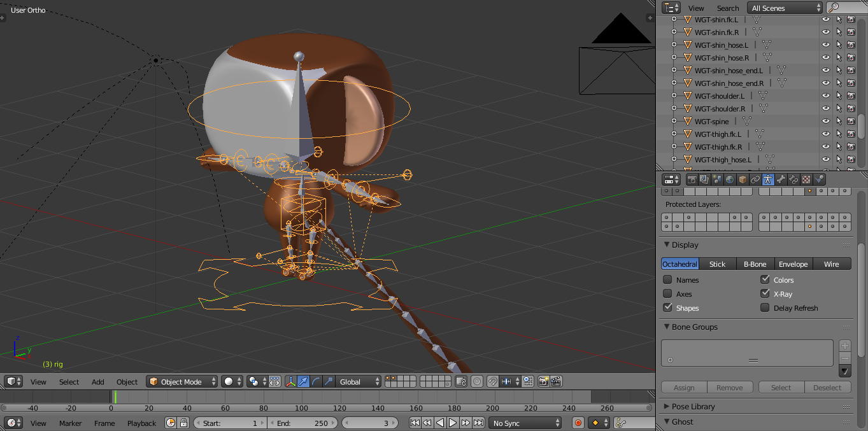Enable the Names checkbox in Display panel
868x431 pixels.
click(667, 279)
